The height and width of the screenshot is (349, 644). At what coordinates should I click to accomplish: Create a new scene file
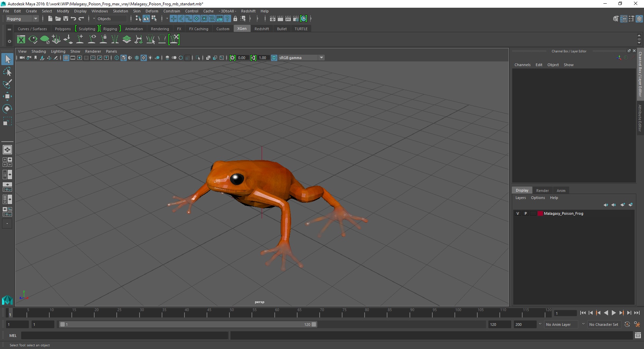[50, 19]
